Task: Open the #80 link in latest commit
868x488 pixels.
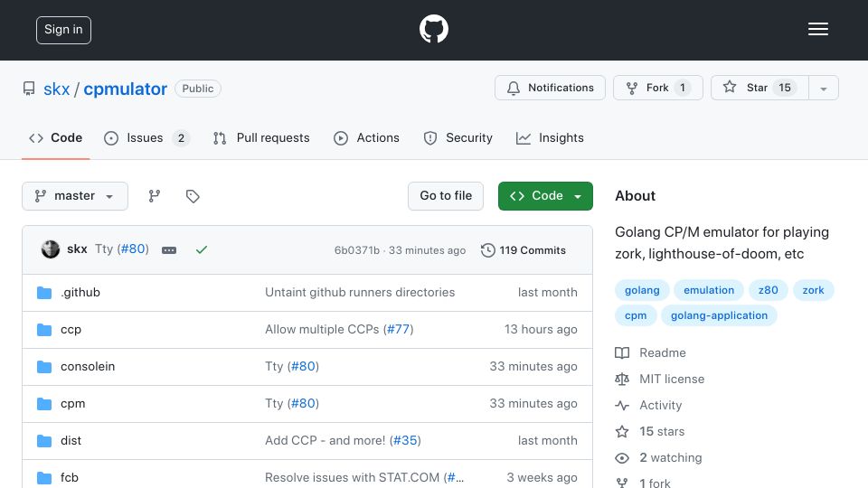Action: pos(134,249)
